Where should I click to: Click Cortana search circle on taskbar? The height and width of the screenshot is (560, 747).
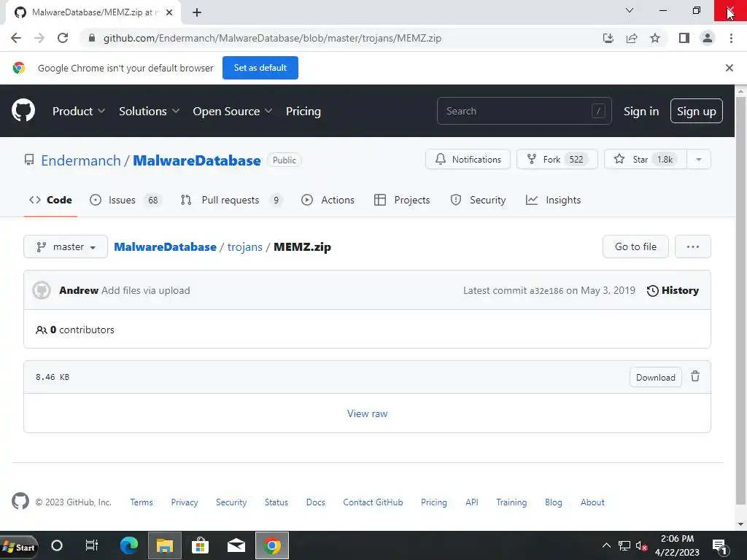coord(57,545)
